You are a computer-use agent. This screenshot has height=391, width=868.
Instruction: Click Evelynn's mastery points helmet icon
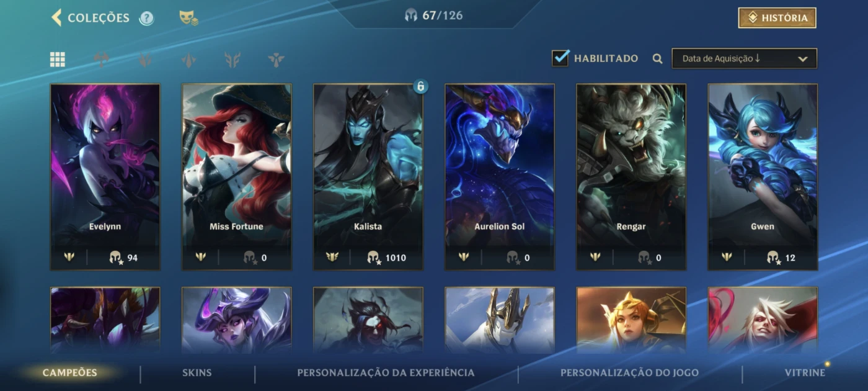115,257
